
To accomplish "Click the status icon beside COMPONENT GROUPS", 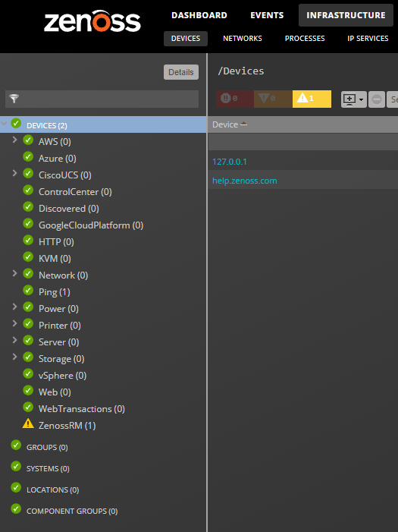I will [x=16, y=509].
